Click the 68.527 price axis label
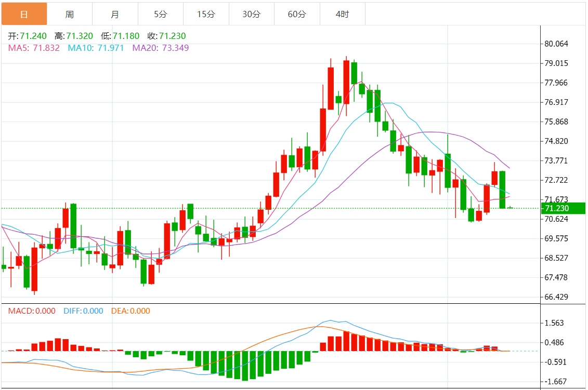 [x=556, y=258]
